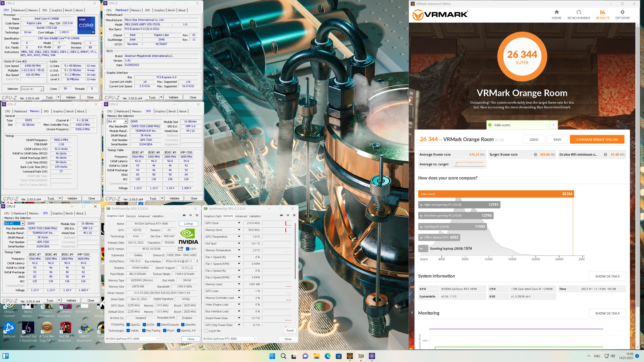Screen dimensions: 644x362
Task: Click LOAD button in VRMark
Action: (x=534, y=139)
